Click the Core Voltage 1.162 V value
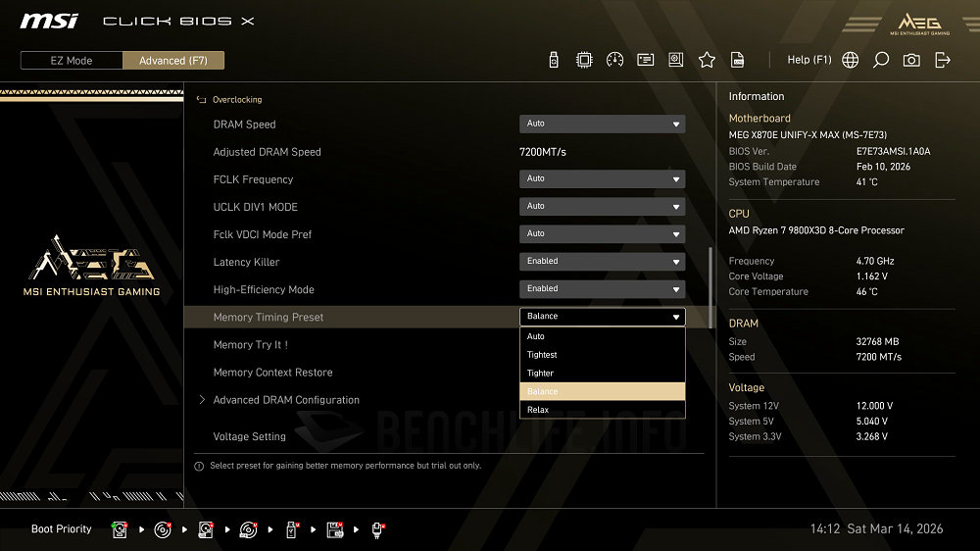The height and width of the screenshot is (551, 980). pos(872,276)
